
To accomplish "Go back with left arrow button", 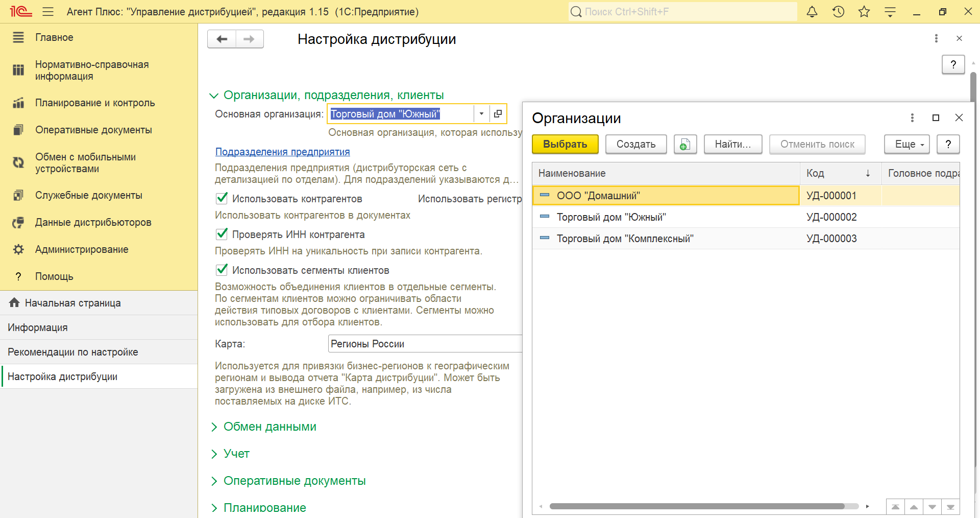I will tap(222, 39).
